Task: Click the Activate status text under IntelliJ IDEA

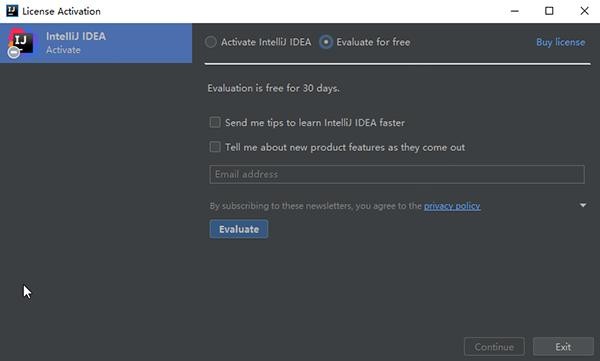Action: [63, 50]
